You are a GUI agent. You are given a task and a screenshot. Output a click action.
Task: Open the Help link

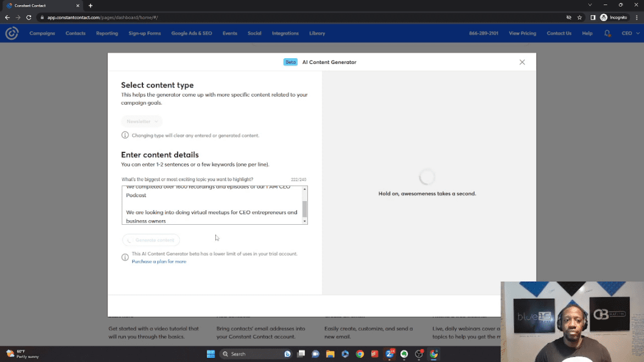[x=587, y=33]
